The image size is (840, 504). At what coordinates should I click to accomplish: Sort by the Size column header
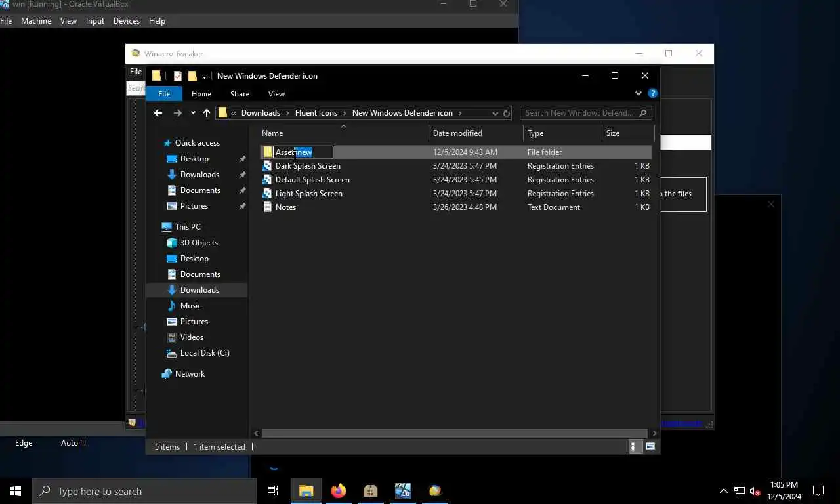pyautogui.click(x=628, y=133)
